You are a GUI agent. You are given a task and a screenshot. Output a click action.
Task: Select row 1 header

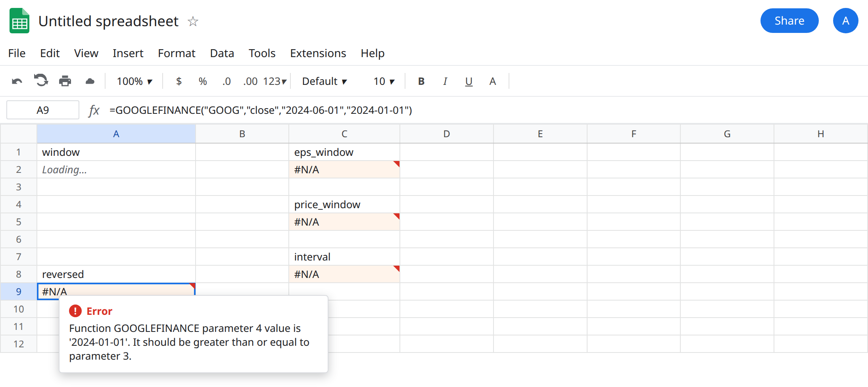coord(19,152)
